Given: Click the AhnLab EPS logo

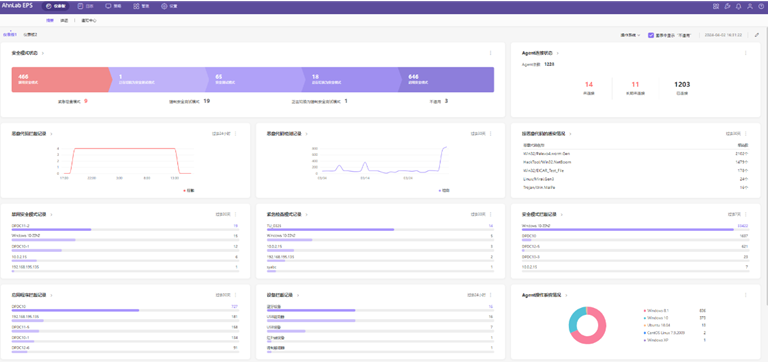Looking at the screenshot, I should 18,6.
